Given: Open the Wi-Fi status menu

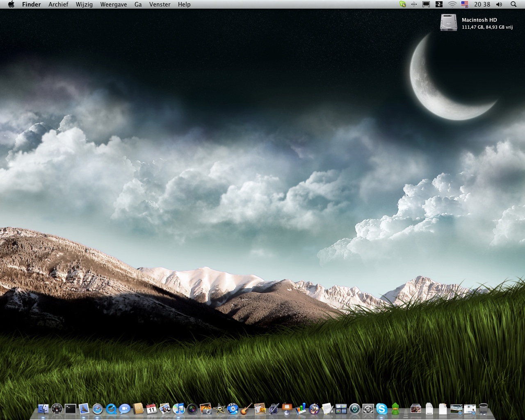Looking at the screenshot, I should pyautogui.click(x=452, y=4).
